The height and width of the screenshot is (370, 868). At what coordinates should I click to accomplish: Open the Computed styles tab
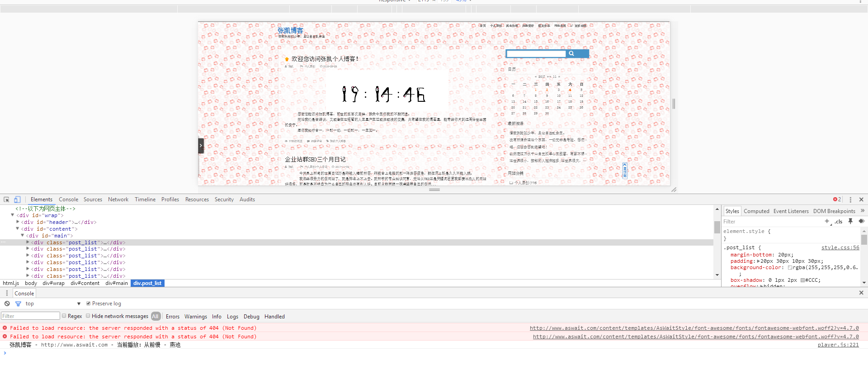[756, 211]
